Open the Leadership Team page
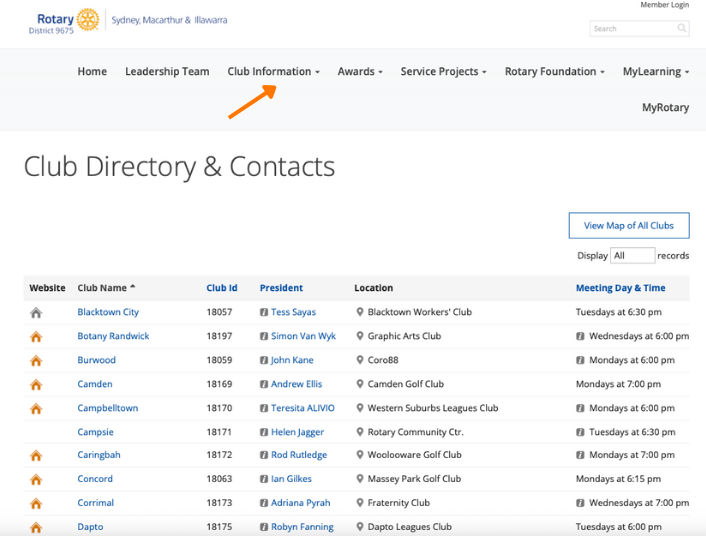The width and height of the screenshot is (706, 540). pyautogui.click(x=167, y=72)
